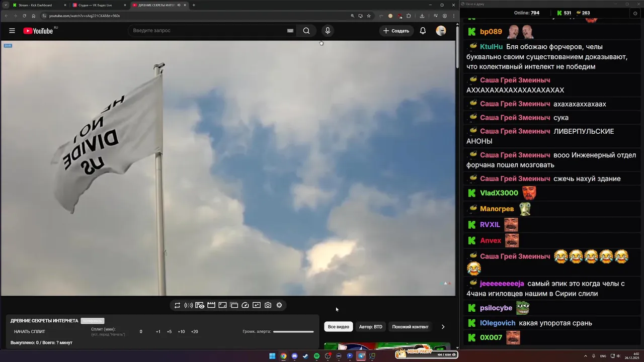Viewport: 644px width, 362px height.
Task: Click НАЧАТЬ СПЛИТ to start the split
Action: (30, 332)
